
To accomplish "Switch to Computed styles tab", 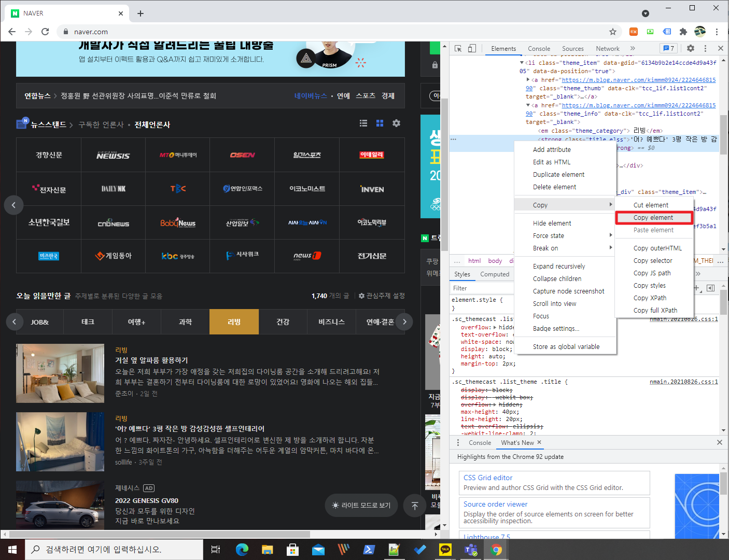I will 495,274.
